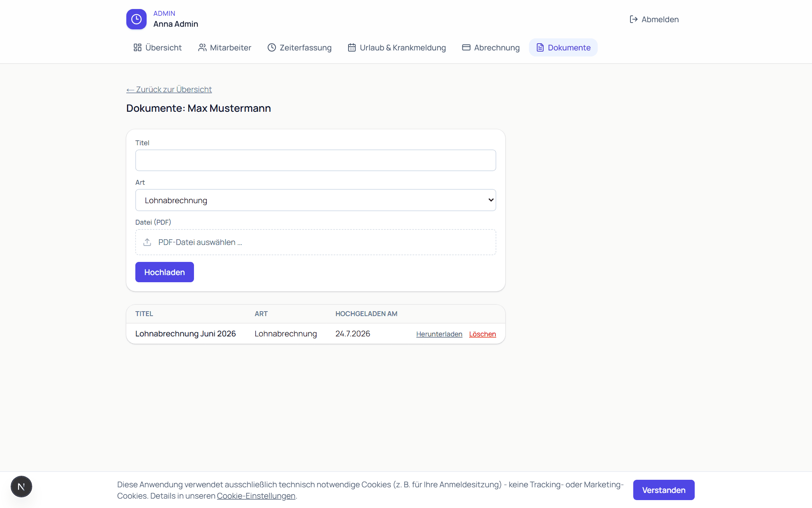
Task: Click the Dokumente file icon
Action: [x=540, y=47]
